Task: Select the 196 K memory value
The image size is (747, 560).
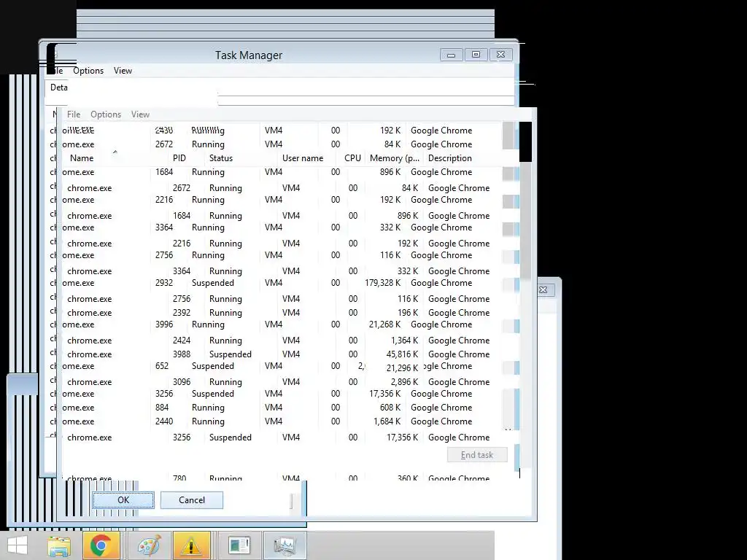Action: pos(407,312)
